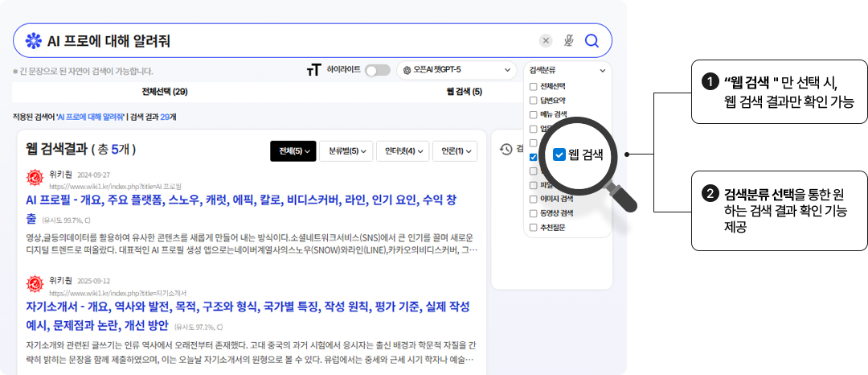Activate voice search microphone icon
This screenshot has width=868, height=375.
(x=569, y=41)
